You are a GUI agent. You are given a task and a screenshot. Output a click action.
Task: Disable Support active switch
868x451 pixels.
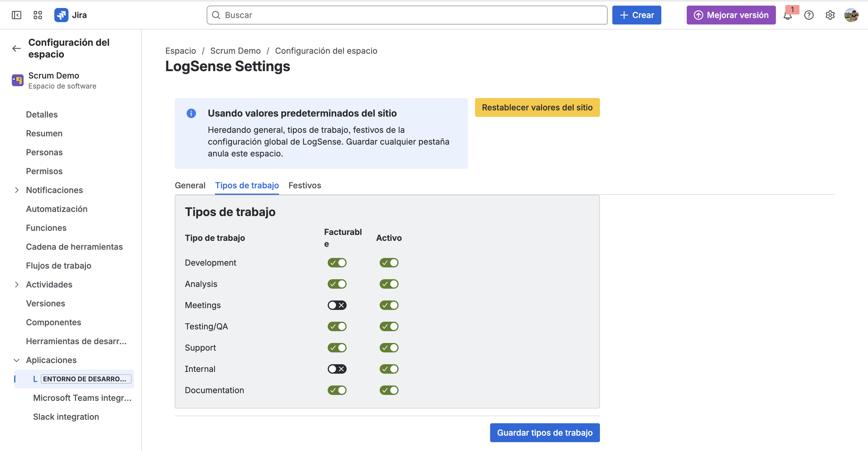point(389,348)
